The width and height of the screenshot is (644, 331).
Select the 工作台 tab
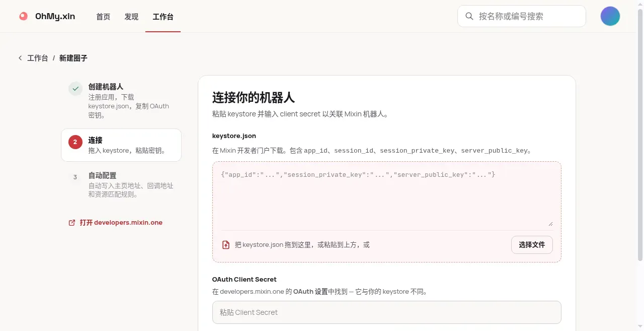coord(163,17)
